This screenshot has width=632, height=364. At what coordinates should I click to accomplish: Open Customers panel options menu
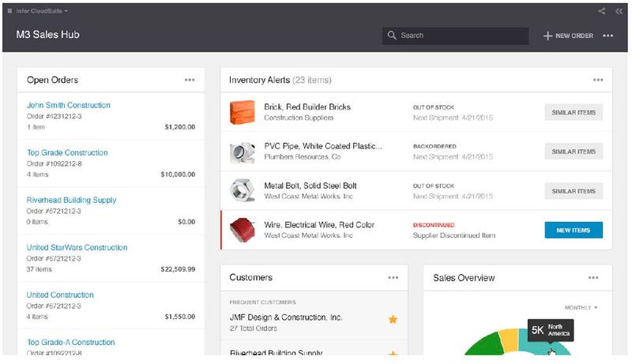(393, 277)
